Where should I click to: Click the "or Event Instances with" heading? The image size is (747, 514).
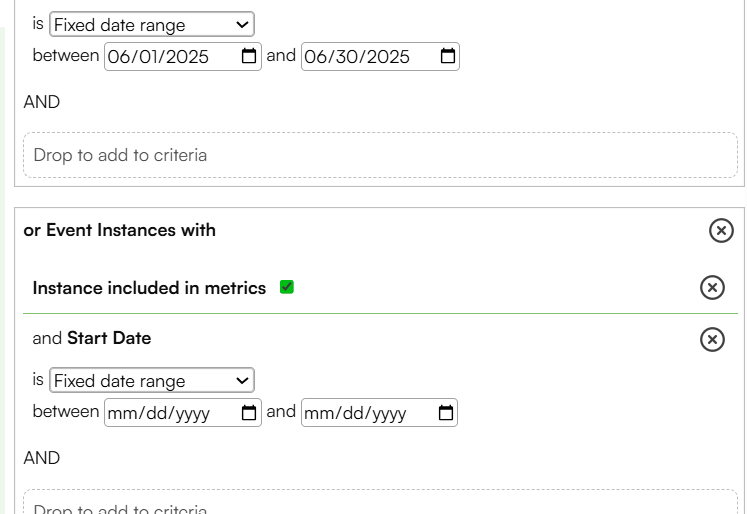click(x=120, y=230)
